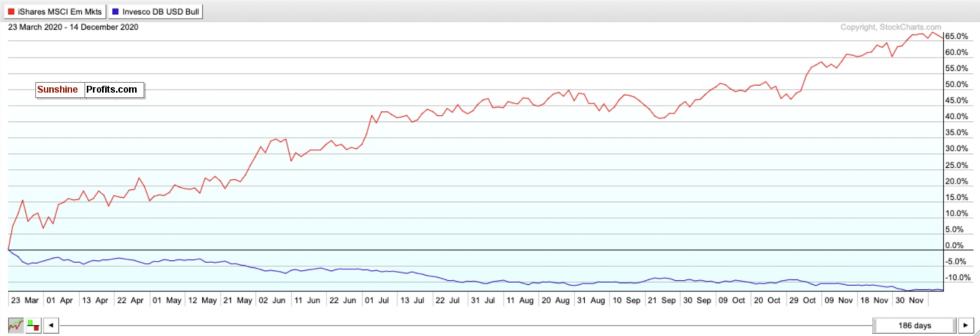This screenshot has width=980, height=336.
Task: Click the 09 Oct date label
Action: coord(731,300)
